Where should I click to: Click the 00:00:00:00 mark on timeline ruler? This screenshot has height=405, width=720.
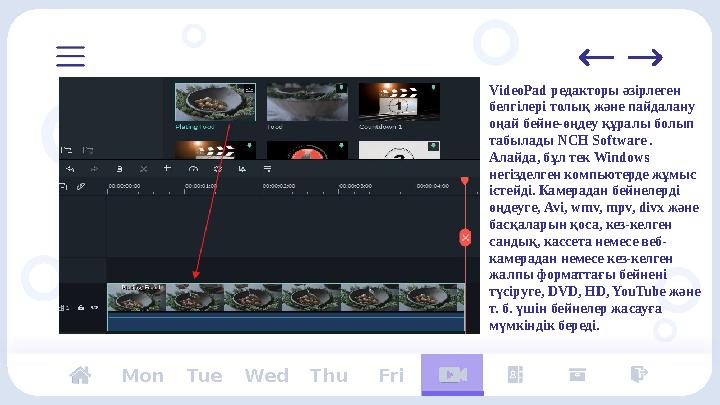pyautogui.click(x=124, y=186)
